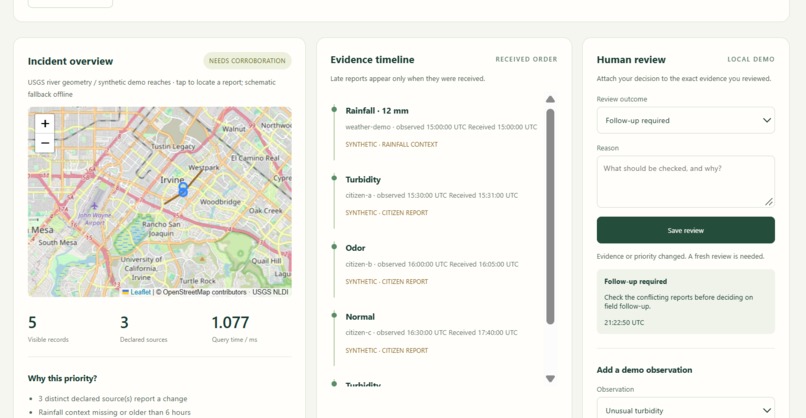Click the evidence timeline scrollbar thumb
Viewport: 806px width, 418px height.
click(x=550, y=216)
